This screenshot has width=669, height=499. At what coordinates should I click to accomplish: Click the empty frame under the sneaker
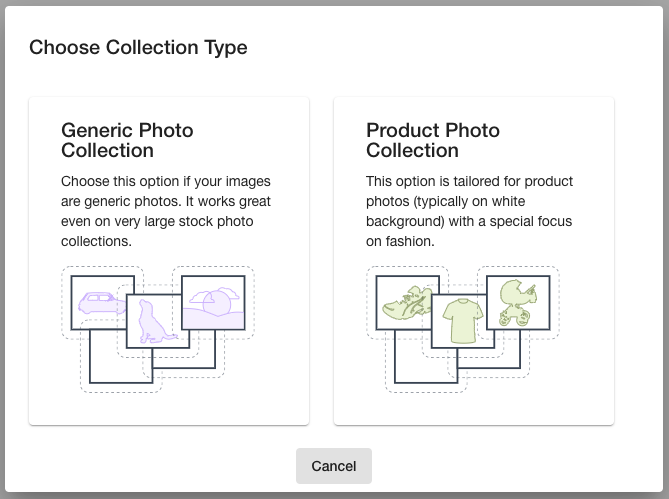(x=426, y=365)
